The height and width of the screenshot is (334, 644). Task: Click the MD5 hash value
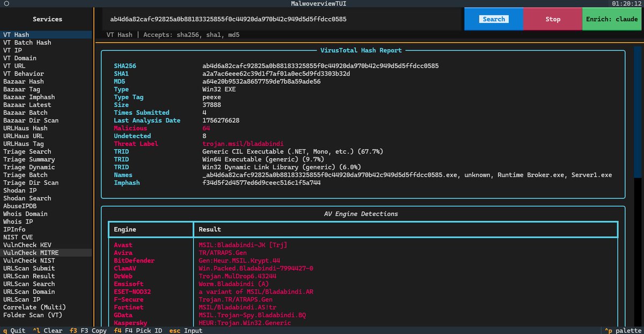[261, 81]
